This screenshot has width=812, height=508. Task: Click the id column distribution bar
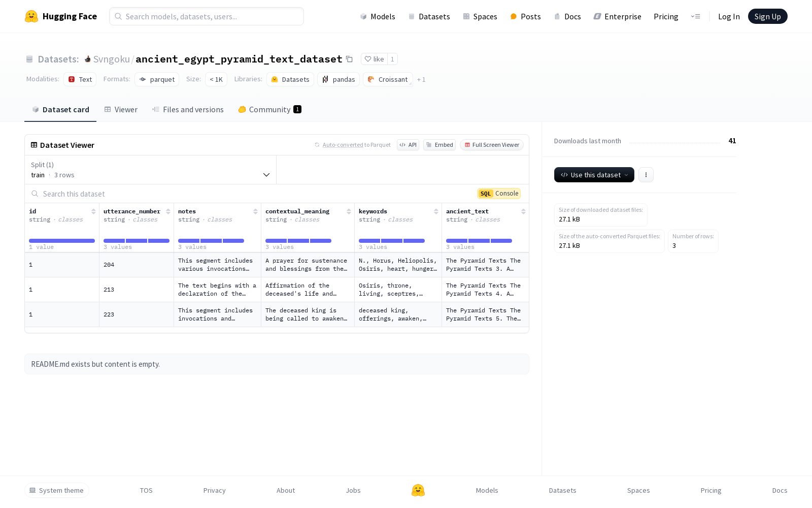pyautogui.click(x=62, y=241)
